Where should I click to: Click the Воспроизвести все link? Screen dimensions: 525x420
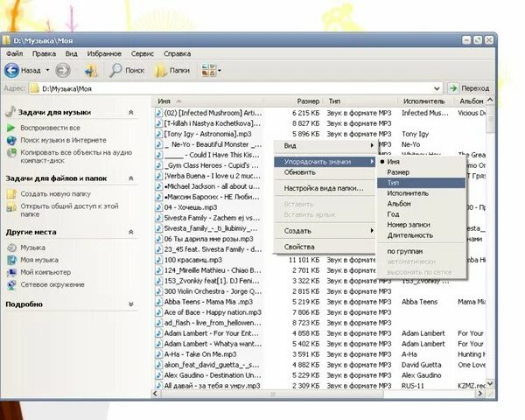[50, 128]
